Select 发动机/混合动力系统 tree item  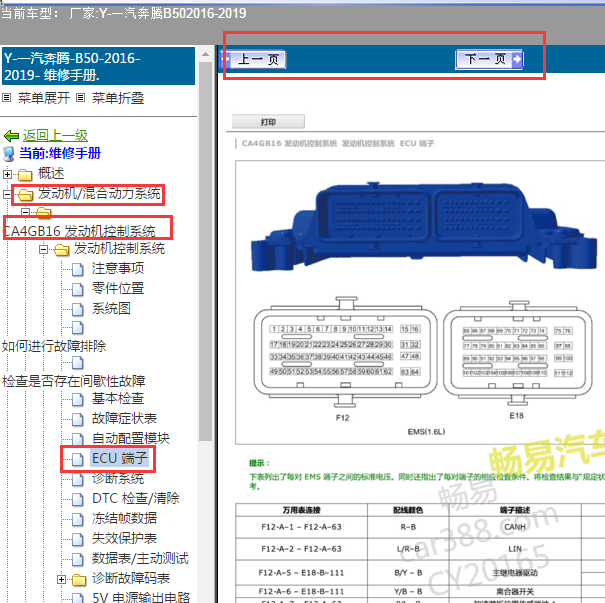click(99, 193)
